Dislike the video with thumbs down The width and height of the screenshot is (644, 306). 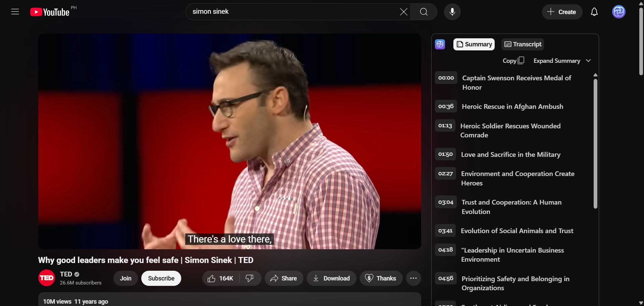point(250,278)
